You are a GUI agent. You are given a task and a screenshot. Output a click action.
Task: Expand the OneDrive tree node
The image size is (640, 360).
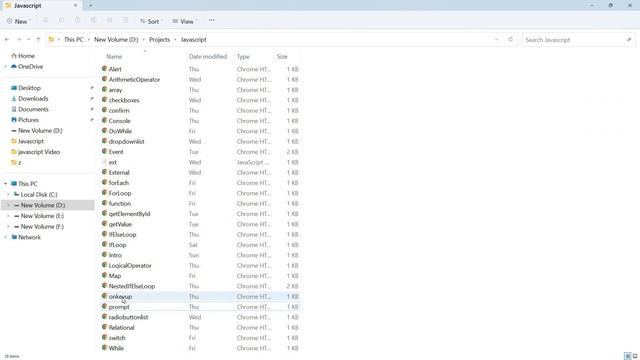[6, 67]
